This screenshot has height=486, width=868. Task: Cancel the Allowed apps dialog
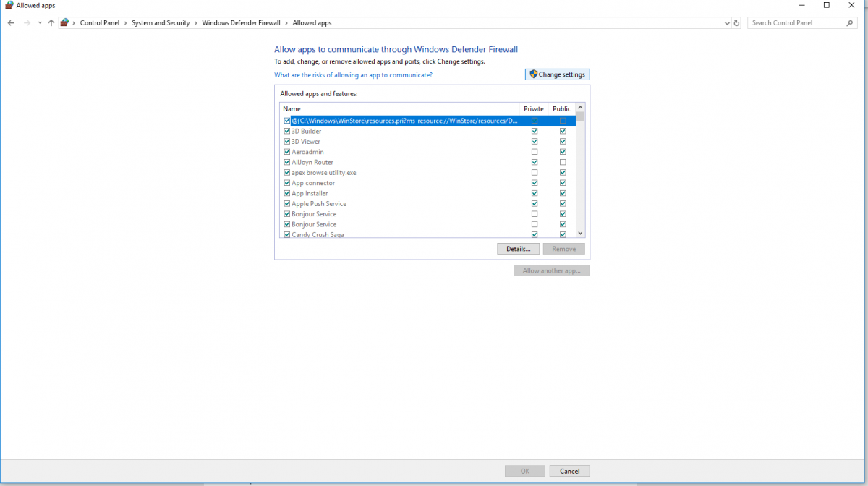pos(569,471)
